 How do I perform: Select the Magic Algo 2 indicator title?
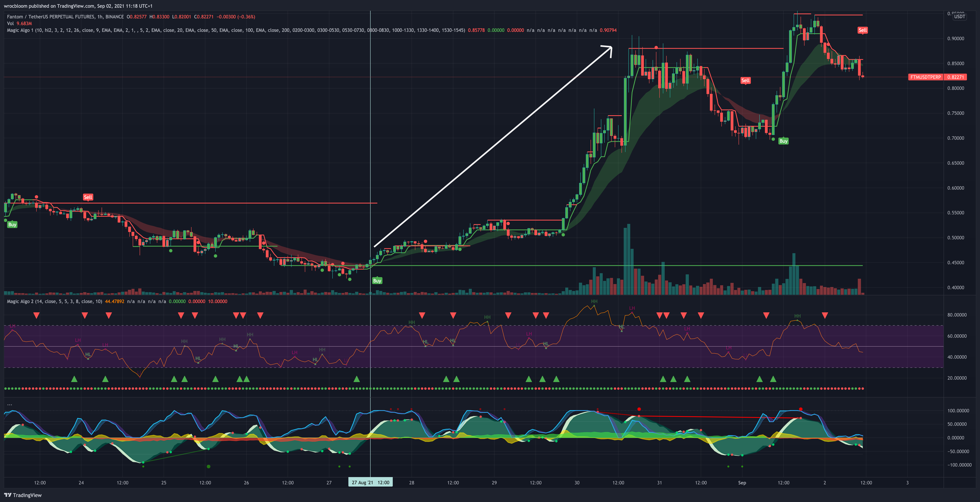[20, 301]
